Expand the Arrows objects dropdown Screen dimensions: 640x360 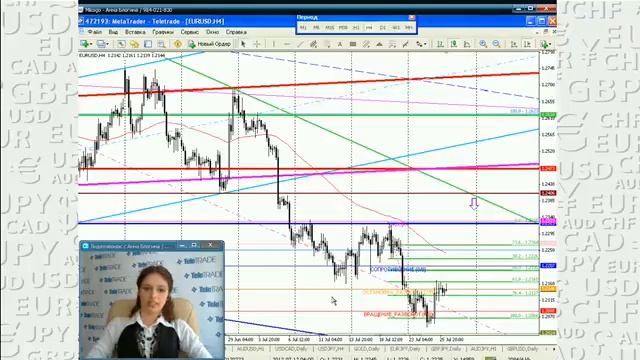pyautogui.click(x=425, y=44)
